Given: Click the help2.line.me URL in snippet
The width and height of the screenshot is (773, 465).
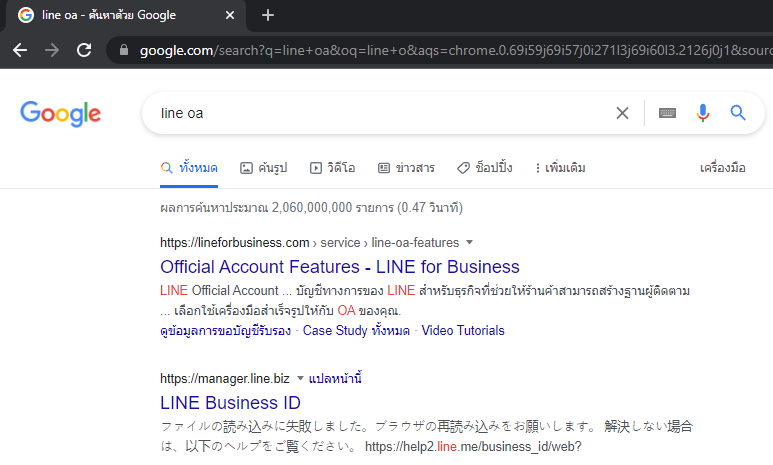Looking at the screenshot, I should click(473, 447).
